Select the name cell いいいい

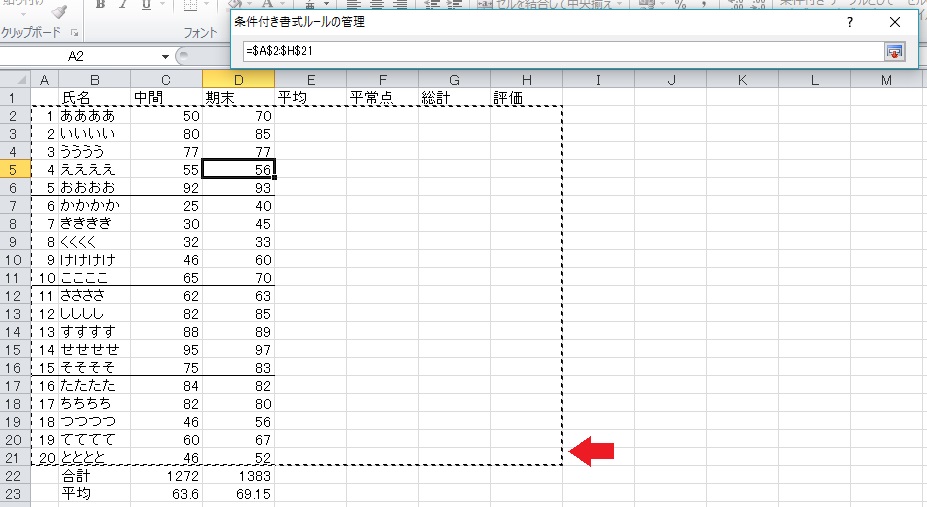[95, 134]
